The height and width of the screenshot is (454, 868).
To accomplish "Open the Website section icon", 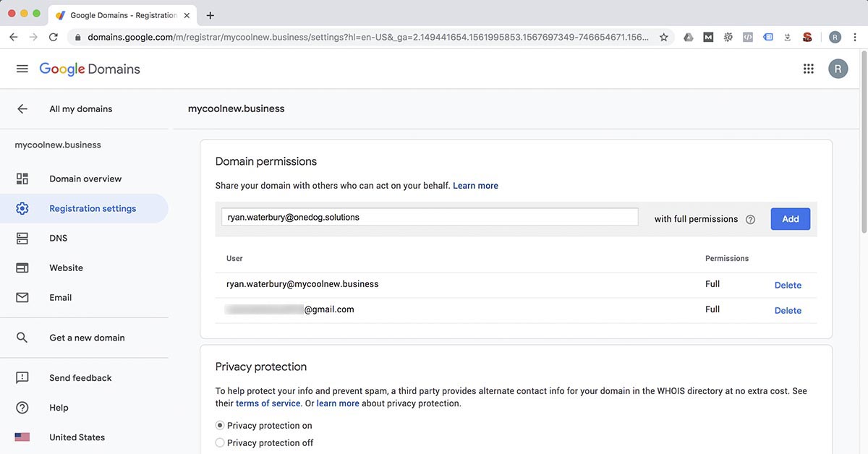I will pos(22,267).
